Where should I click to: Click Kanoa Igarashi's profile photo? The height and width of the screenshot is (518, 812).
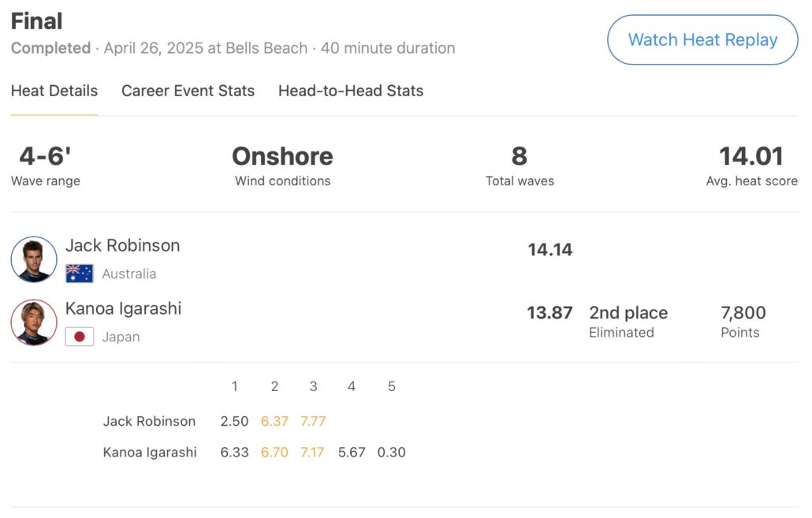(x=34, y=322)
